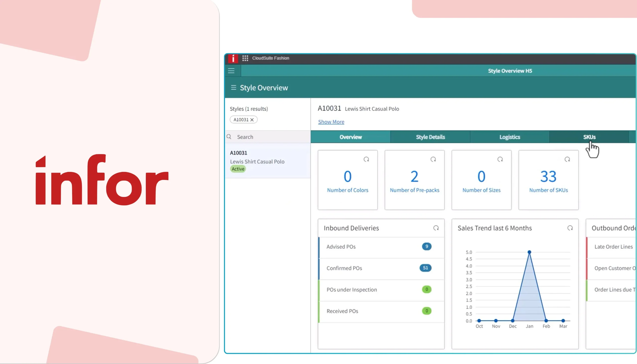Expand Show More for style A10031
This screenshot has width=637, height=364.
pyautogui.click(x=331, y=122)
